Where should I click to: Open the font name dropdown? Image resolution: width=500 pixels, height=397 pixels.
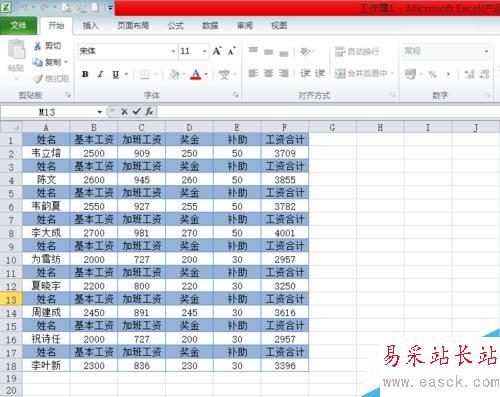click(x=173, y=51)
